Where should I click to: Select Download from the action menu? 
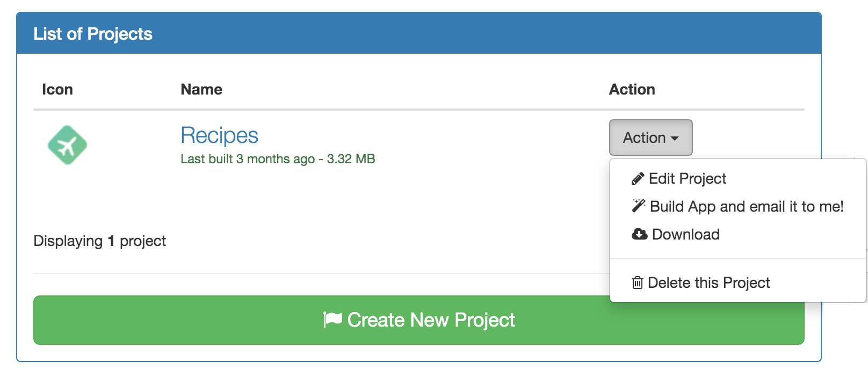click(x=685, y=234)
